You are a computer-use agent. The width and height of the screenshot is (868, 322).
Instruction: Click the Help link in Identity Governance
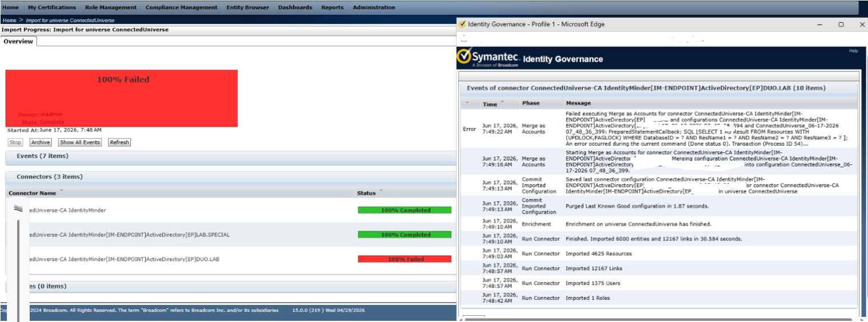pos(853,51)
